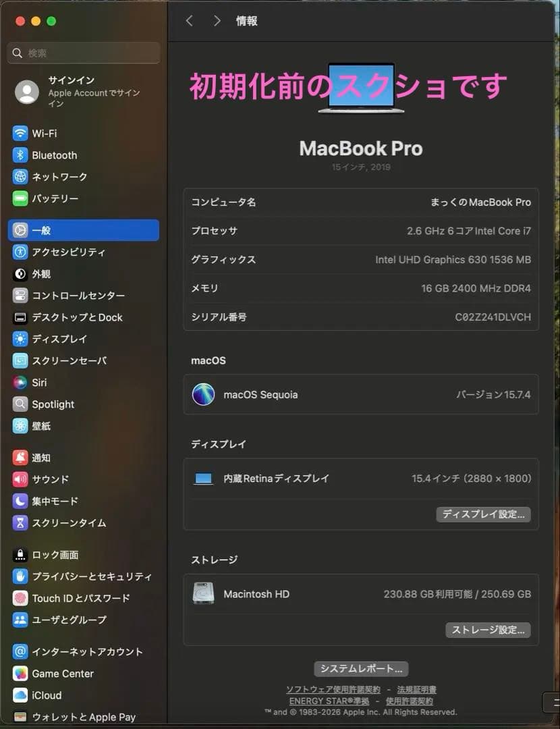Click the Bluetooth sidebar icon
The width and height of the screenshot is (560, 729).
pyautogui.click(x=20, y=155)
